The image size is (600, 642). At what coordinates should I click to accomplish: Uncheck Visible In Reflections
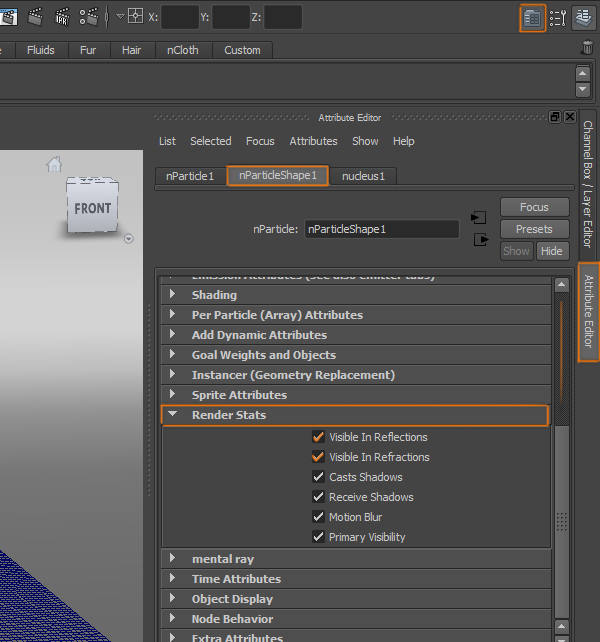click(318, 437)
